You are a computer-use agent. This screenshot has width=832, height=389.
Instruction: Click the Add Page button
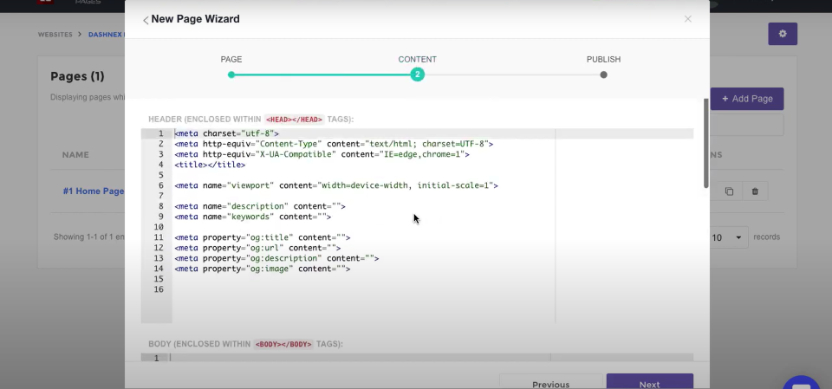[x=747, y=99]
